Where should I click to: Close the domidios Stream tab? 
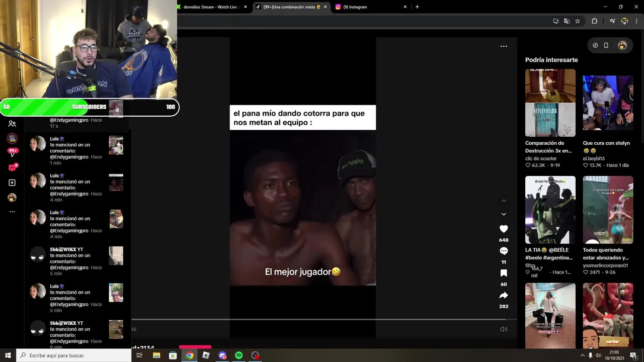coord(246,7)
